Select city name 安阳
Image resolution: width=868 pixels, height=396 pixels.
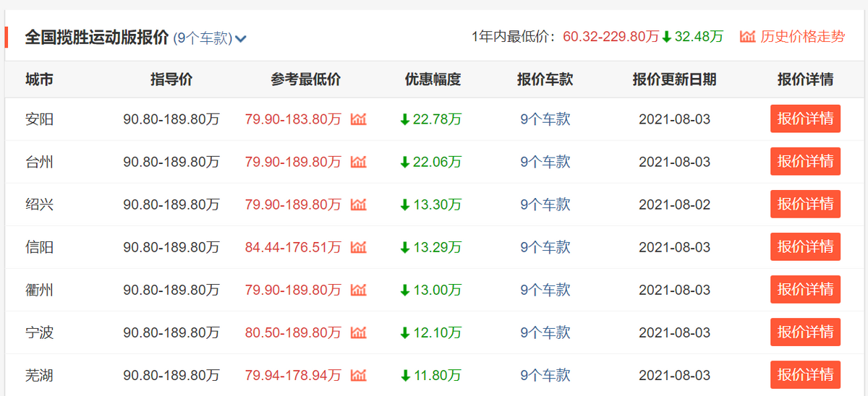coord(39,119)
